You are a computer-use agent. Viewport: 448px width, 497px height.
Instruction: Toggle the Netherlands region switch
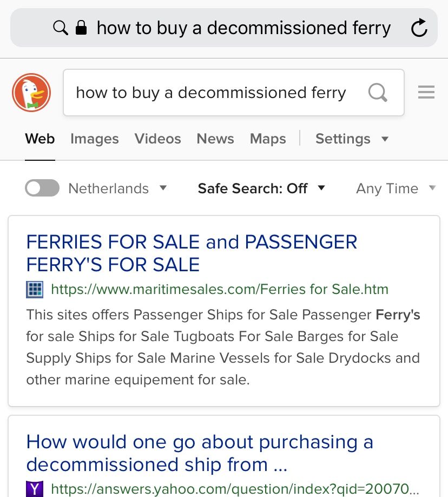click(x=42, y=188)
